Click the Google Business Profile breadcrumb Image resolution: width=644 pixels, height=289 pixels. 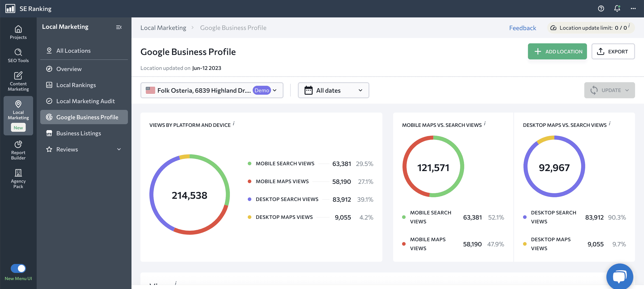233,27
